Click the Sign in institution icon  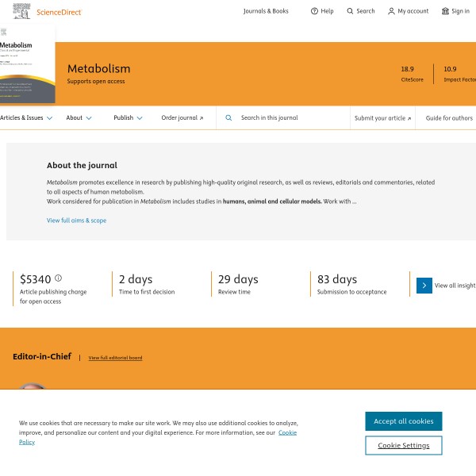click(445, 11)
